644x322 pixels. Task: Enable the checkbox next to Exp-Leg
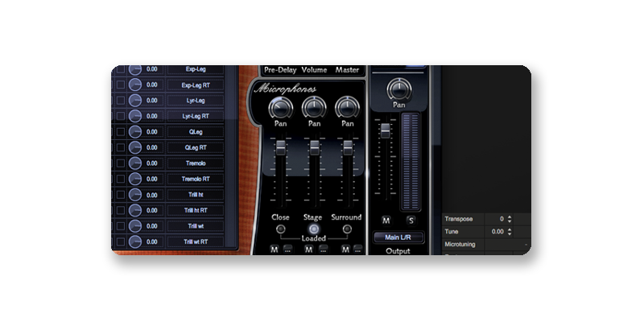point(120,69)
